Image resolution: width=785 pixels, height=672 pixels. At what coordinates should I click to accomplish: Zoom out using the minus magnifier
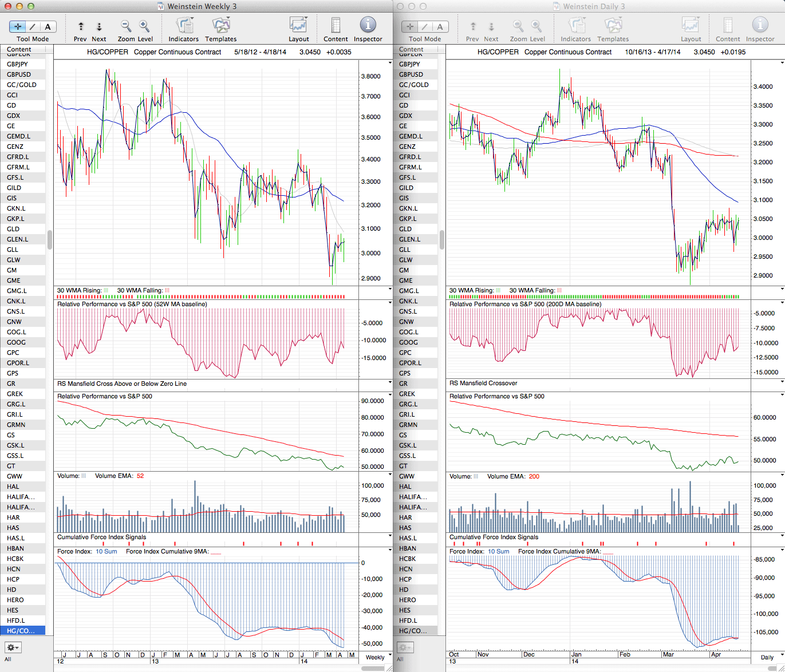pyautogui.click(x=126, y=26)
